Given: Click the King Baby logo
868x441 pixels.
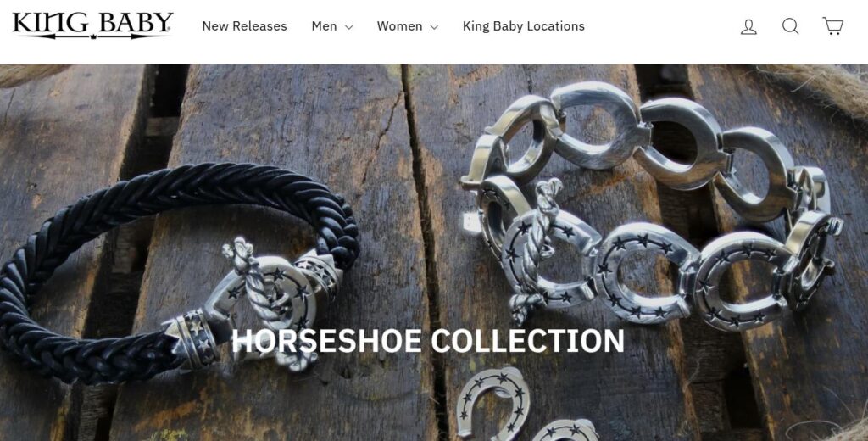Looking at the screenshot, I should point(92,25).
